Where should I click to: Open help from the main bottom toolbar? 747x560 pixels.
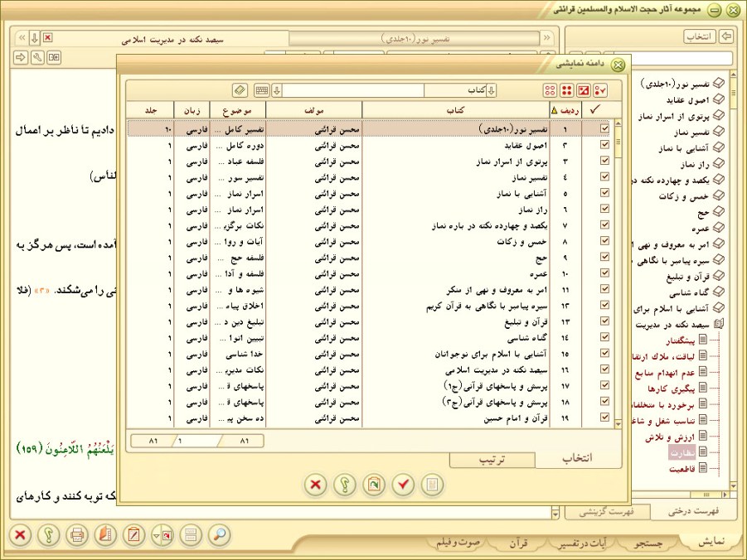coord(49,535)
